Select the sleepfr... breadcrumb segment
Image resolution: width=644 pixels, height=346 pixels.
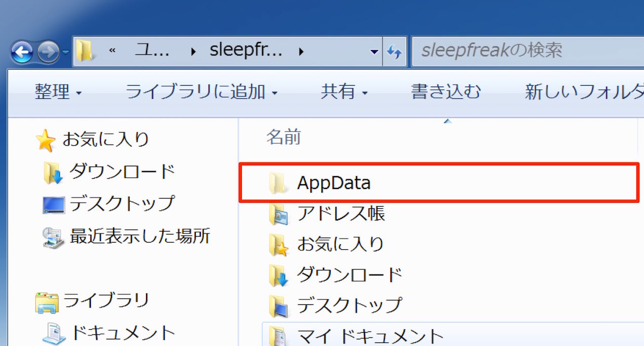[x=246, y=51]
